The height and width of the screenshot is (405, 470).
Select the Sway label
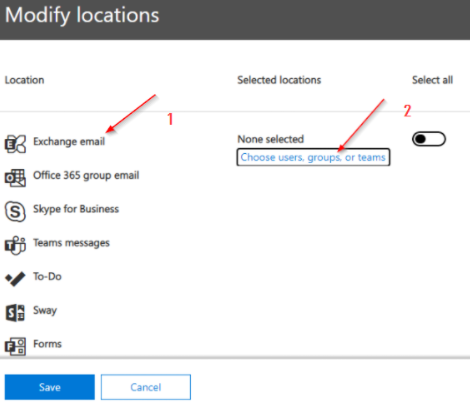(x=45, y=311)
